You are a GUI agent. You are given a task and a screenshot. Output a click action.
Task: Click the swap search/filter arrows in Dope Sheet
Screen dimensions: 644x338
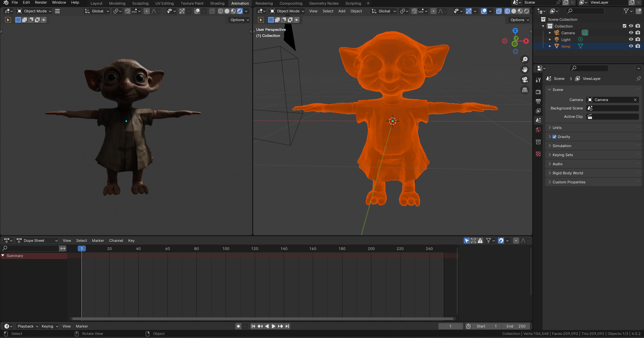[x=63, y=248]
